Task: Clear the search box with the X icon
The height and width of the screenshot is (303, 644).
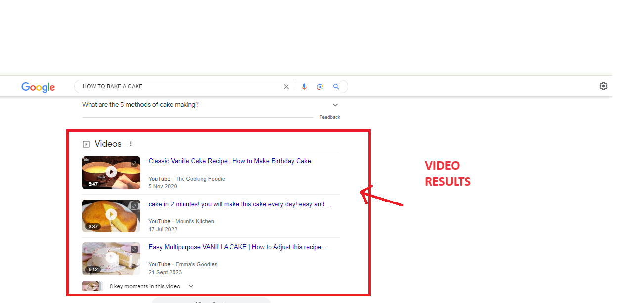Action: [286, 87]
